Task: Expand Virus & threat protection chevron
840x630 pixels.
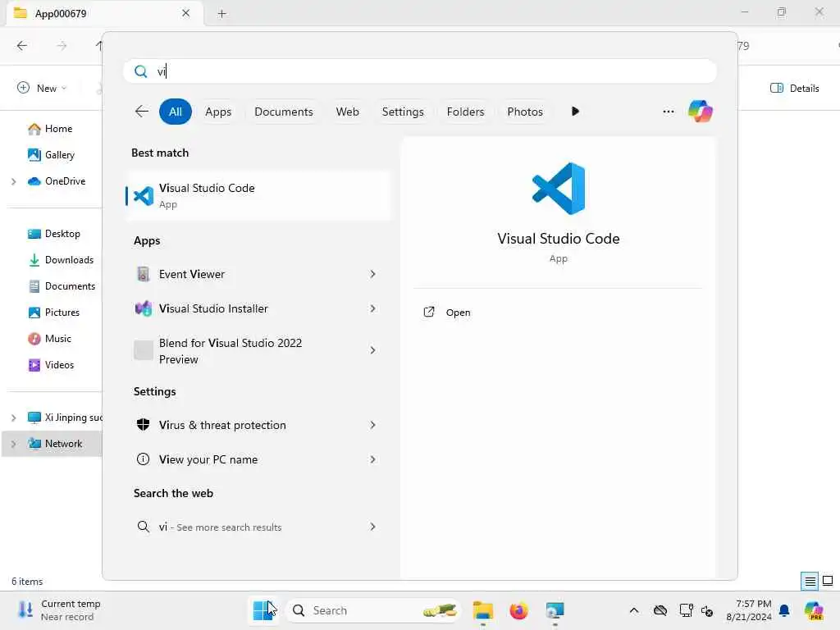Action: (x=373, y=425)
